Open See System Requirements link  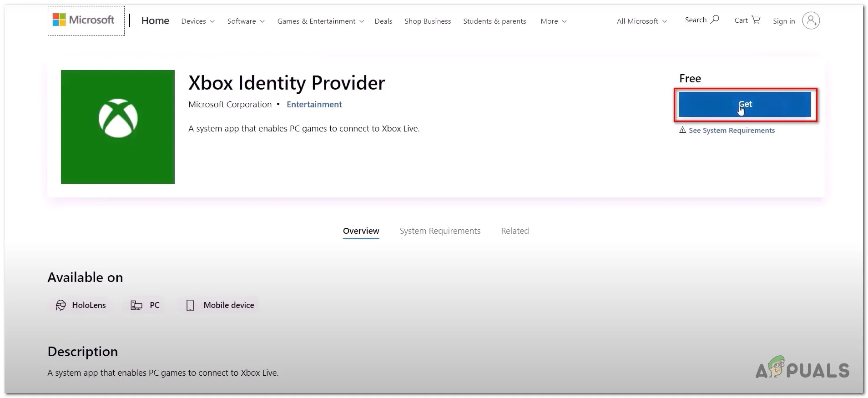click(x=732, y=131)
